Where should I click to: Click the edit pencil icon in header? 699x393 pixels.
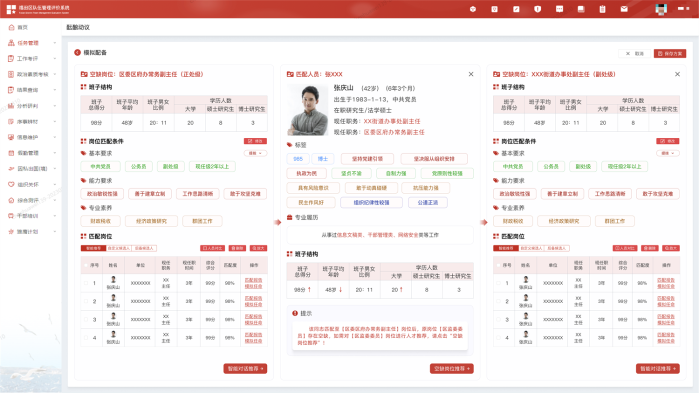coord(516,9)
